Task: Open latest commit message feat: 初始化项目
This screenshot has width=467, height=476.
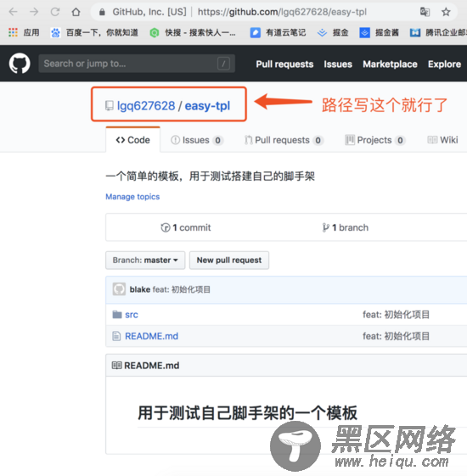Action: (182, 289)
